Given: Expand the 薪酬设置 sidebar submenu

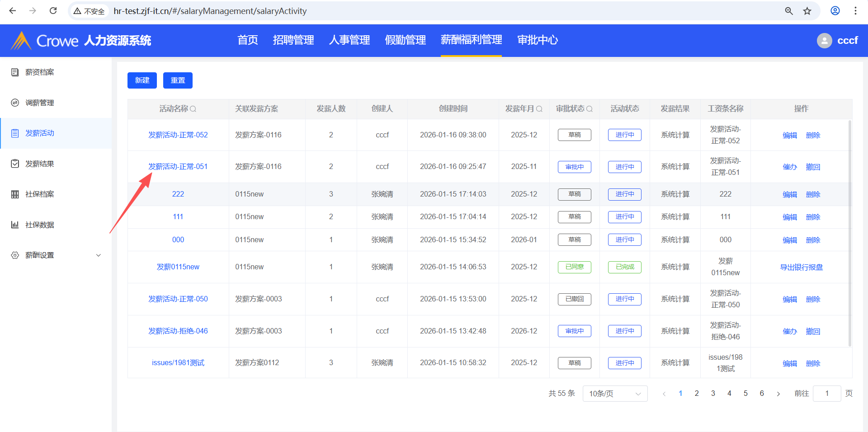Looking at the screenshot, I should click(99, 255).
